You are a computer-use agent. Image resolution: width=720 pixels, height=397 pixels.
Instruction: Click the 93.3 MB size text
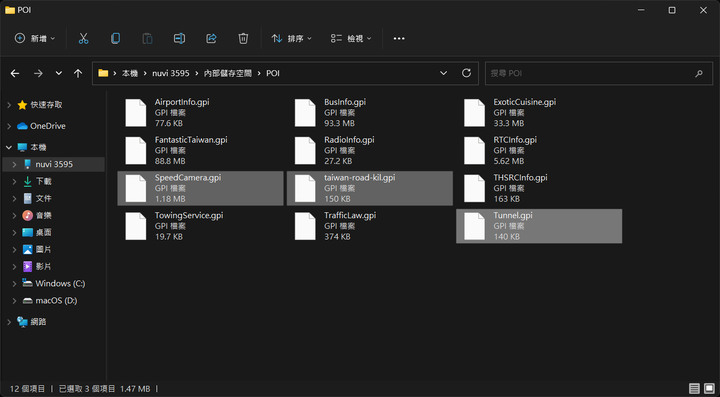click(x=339, y=123)
